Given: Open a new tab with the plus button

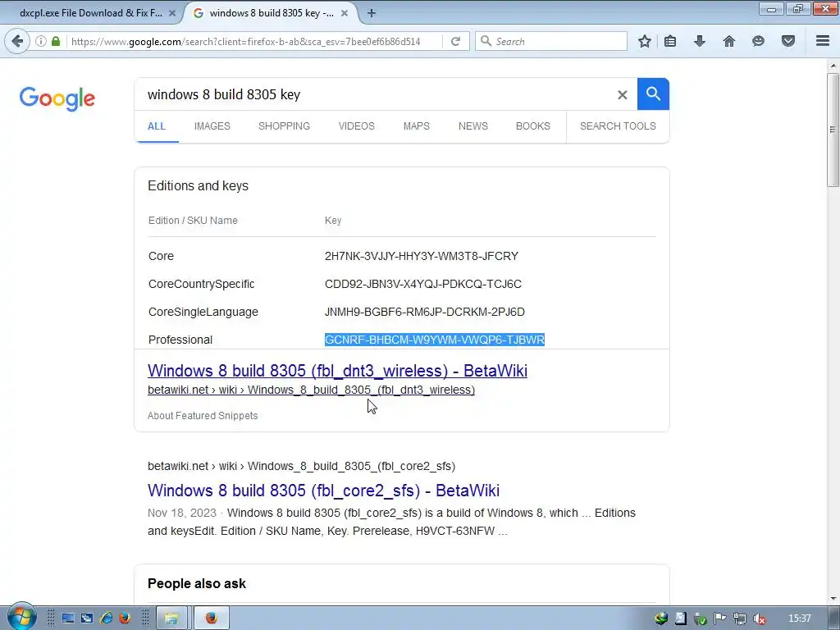Looking at the screenshot, I should coord(372,13).
